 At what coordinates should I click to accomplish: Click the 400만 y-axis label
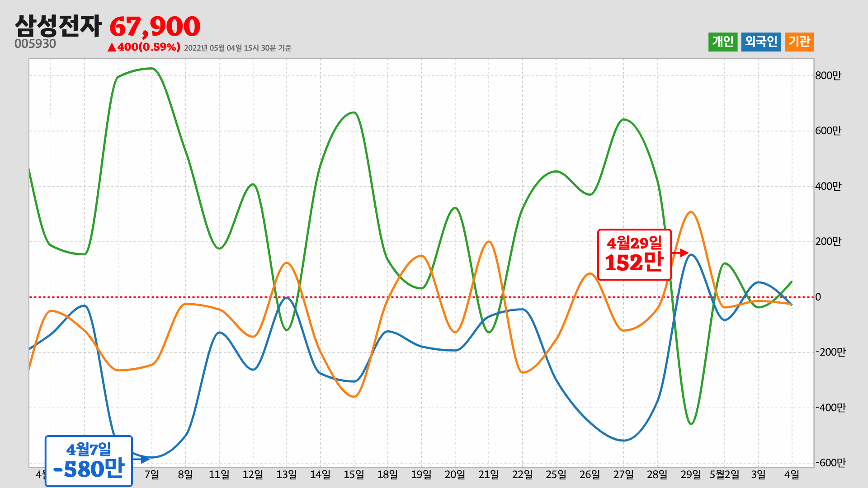[x=828, y=186]
